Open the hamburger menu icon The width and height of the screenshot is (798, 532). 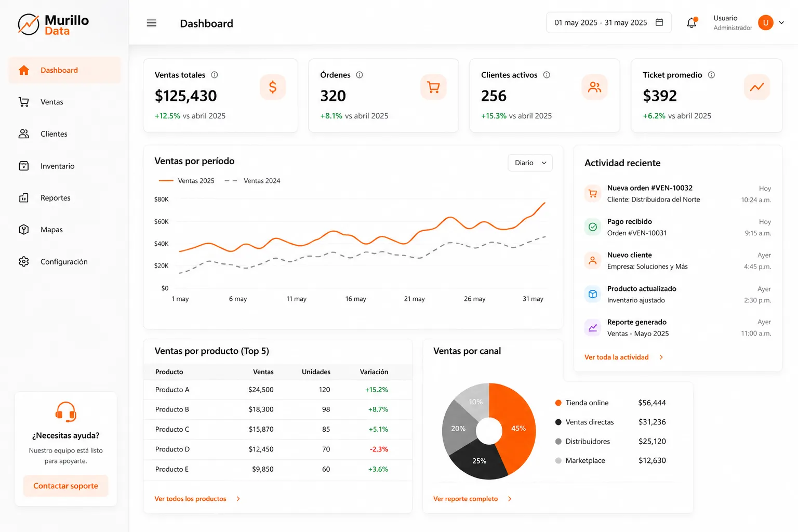coord(152,23)
